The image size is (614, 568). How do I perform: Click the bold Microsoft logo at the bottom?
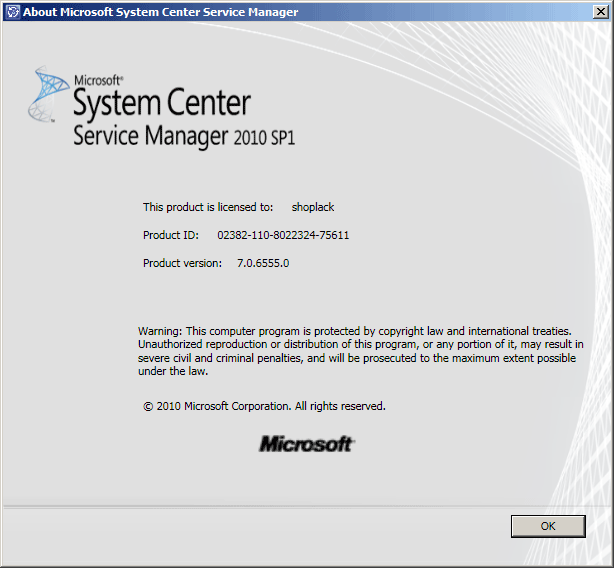click(307, 444)
